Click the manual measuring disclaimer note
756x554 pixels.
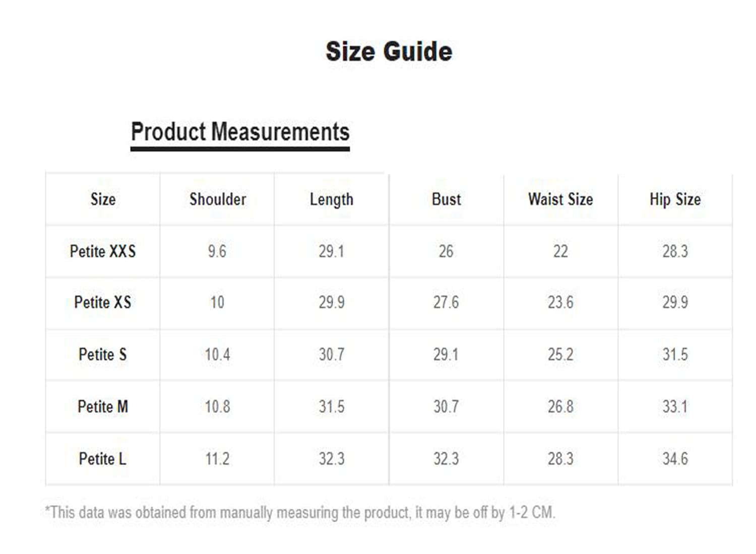click(x=300, y=513)
